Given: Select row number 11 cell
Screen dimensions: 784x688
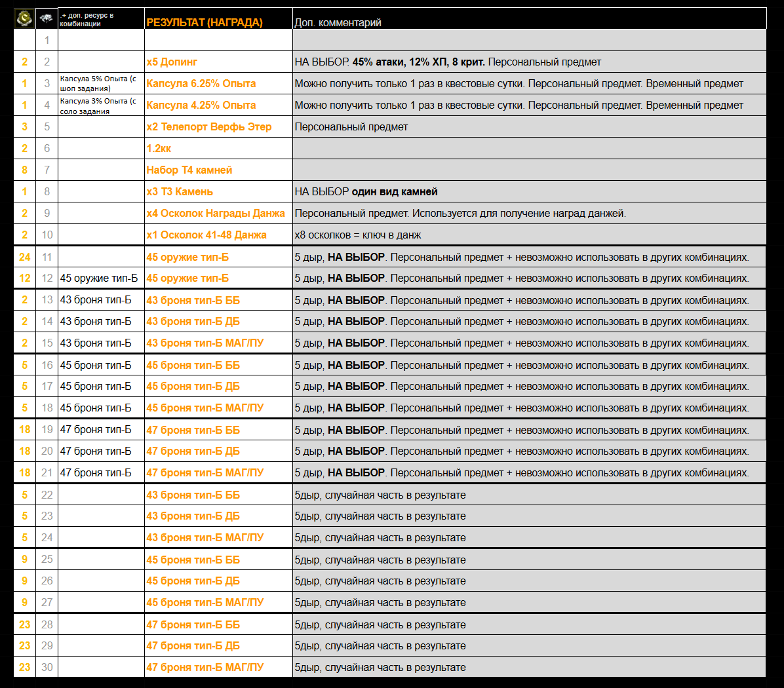Looking at the screenshot, I should tap(47, 258).
